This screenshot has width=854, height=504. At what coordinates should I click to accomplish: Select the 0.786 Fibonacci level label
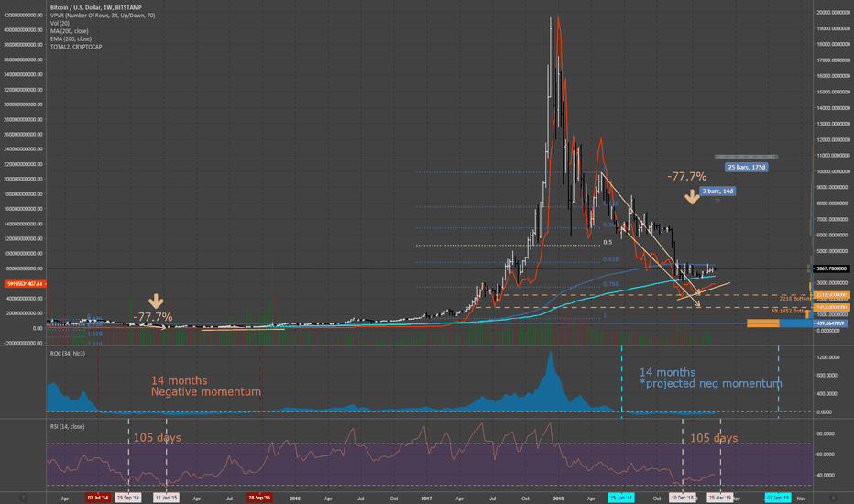[x=610, y=284]
